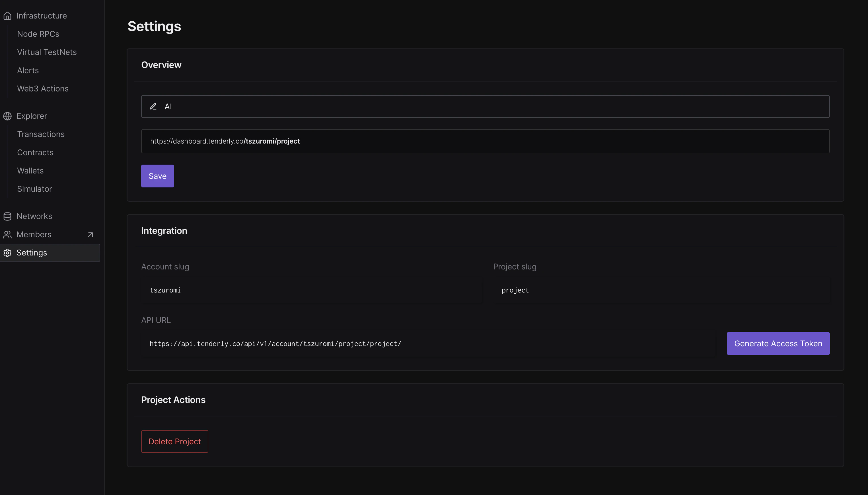Go to Virtual TestNets
Screen dimensions: 868x495
pos(47,52)
